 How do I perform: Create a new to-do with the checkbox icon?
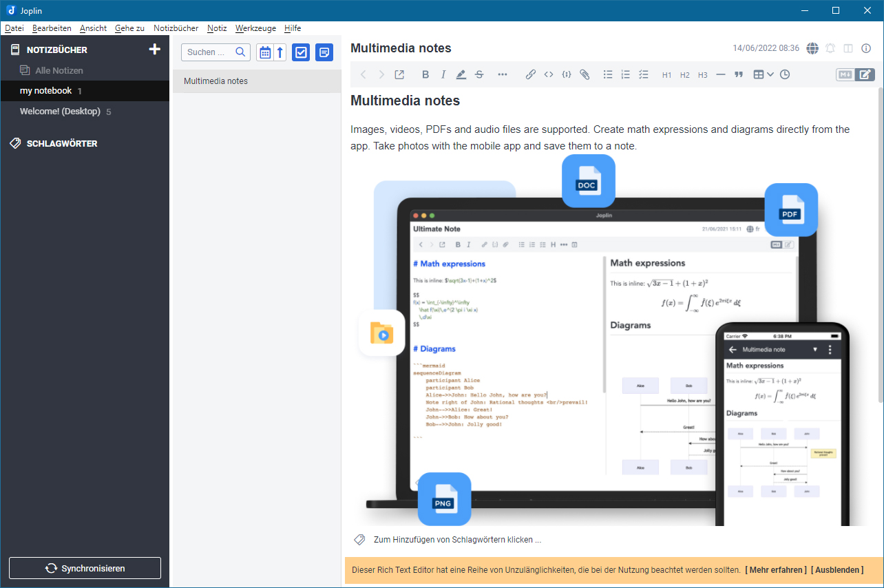point(301,52)
